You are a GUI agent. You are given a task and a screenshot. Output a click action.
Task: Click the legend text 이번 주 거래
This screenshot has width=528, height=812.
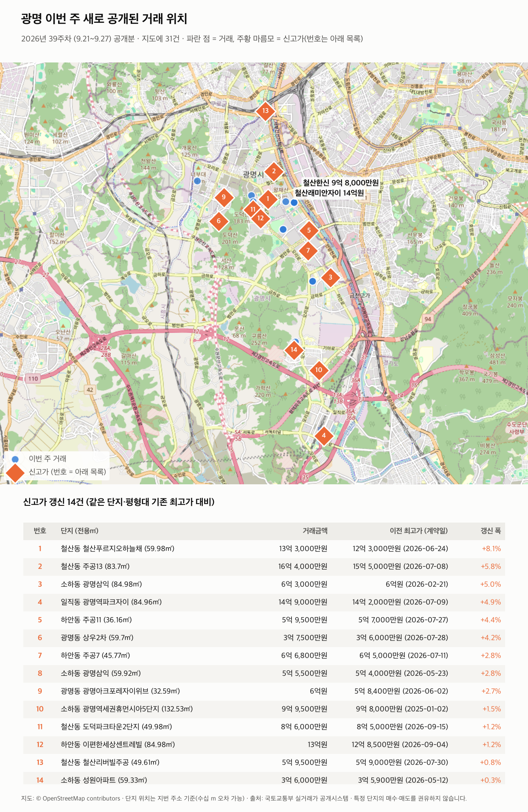[x=48, y=458]
